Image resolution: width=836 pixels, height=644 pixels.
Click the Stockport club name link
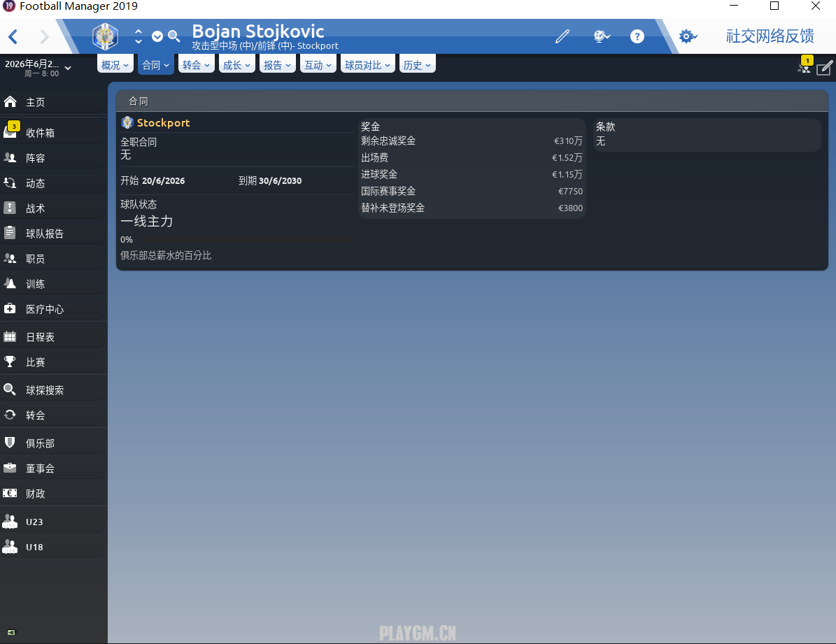[163, 122]
